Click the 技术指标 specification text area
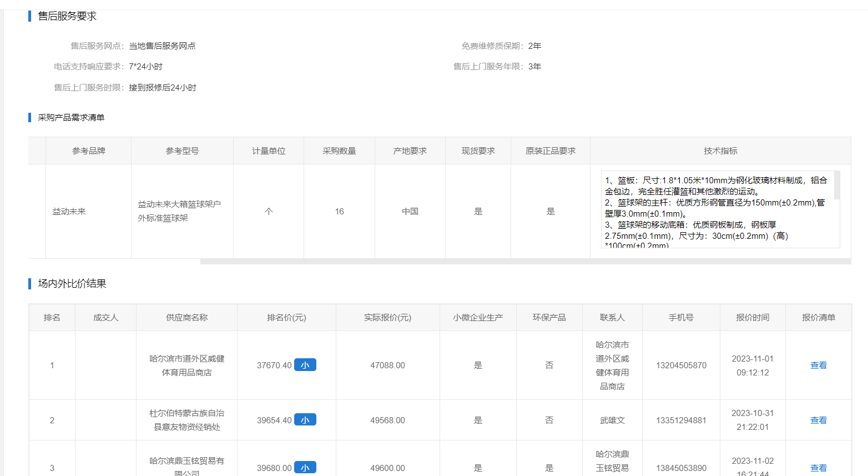Screen dimensions: 868x476 (716, 209)
